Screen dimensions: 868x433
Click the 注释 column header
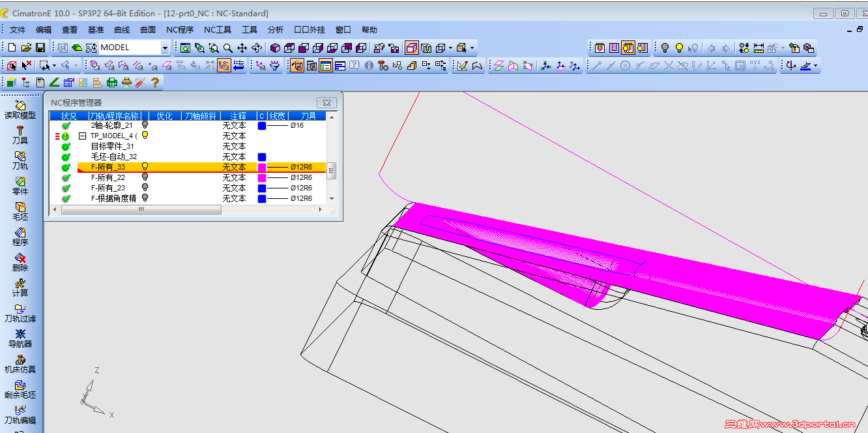tap(238, 116)
